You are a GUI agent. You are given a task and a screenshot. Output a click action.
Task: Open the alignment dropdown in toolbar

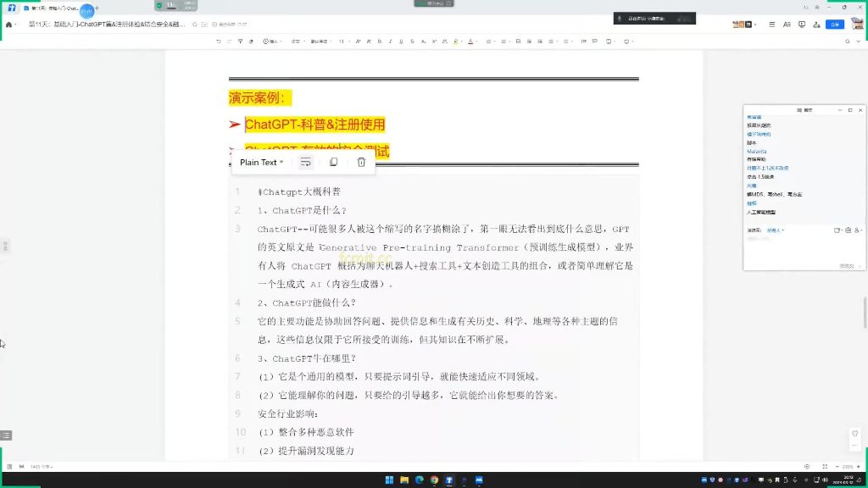point(552,42)
